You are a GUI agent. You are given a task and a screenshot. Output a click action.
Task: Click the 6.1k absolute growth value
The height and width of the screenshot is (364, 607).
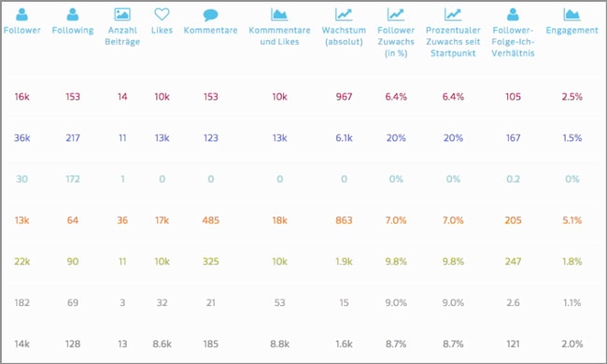(x=344, y=138)
